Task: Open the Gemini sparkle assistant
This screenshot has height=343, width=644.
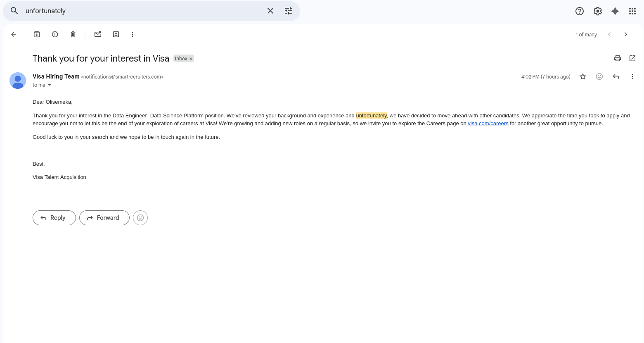Action: [615, 11]
